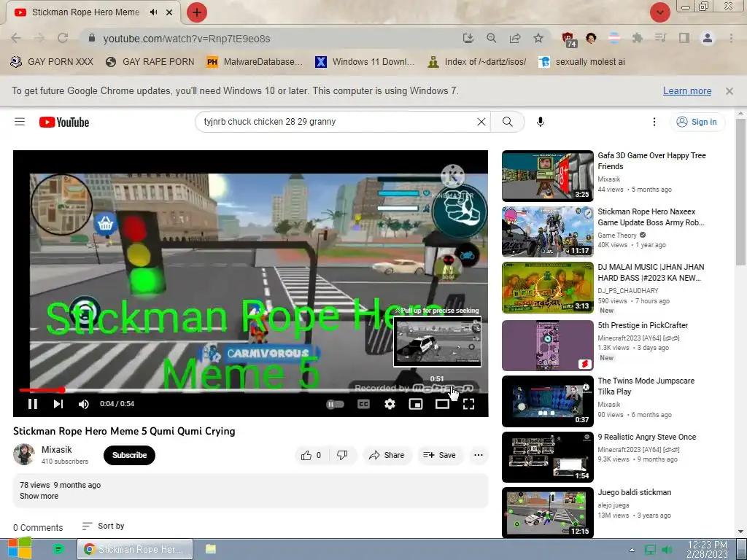
Task: Show hidden icons in system tray
Action: (x=632, y=550)
